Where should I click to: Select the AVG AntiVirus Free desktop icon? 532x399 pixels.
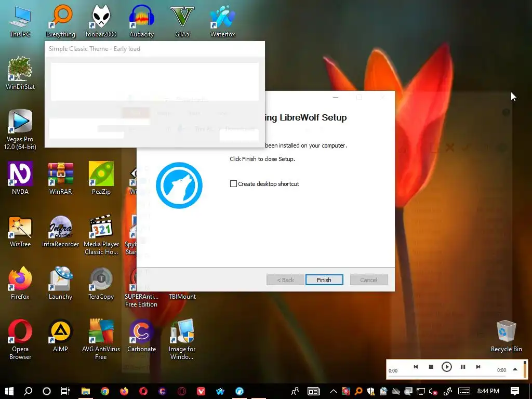[101, 339]
